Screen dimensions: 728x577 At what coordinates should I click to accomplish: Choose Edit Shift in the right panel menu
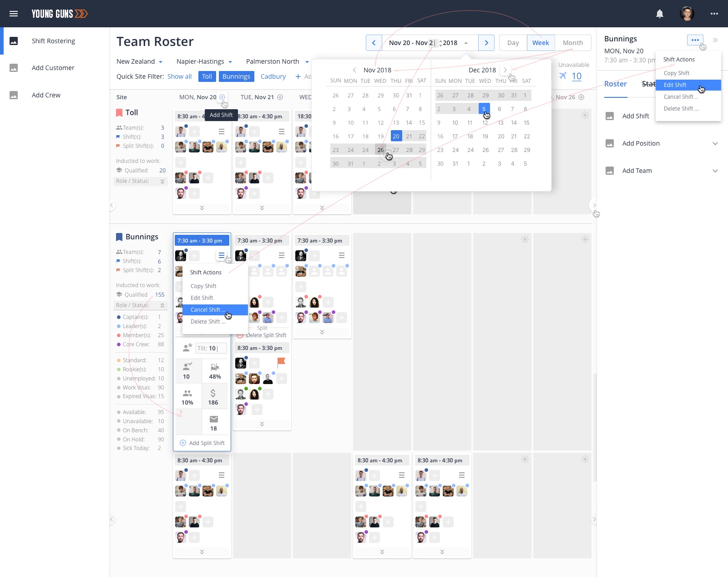(688, 85)
